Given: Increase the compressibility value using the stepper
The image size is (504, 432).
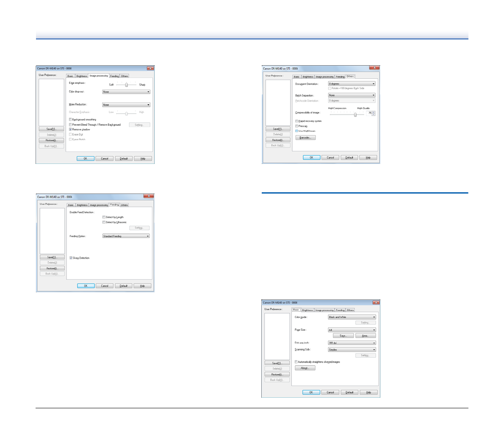Looking at the screenshot, I should pos(374,112).
